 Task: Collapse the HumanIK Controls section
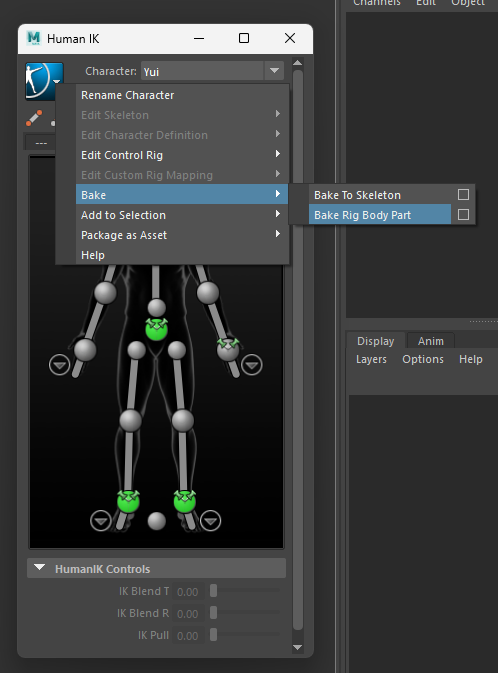(39, 568)
